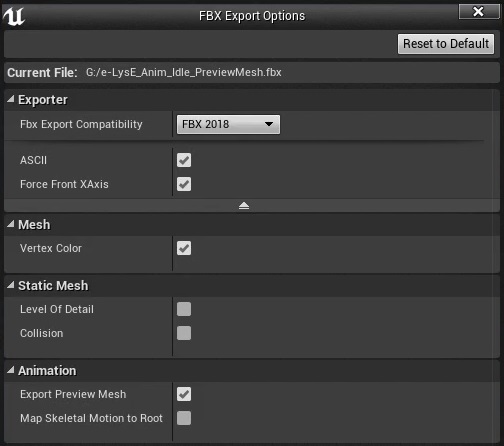
Task: Collapse the Static Mesh section
Action: [x=11, y=285]
